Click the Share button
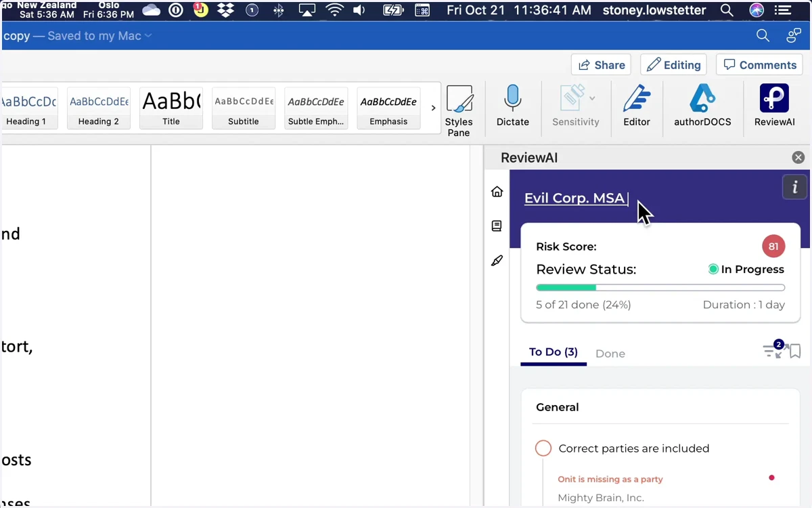 (x=601, y=65)
